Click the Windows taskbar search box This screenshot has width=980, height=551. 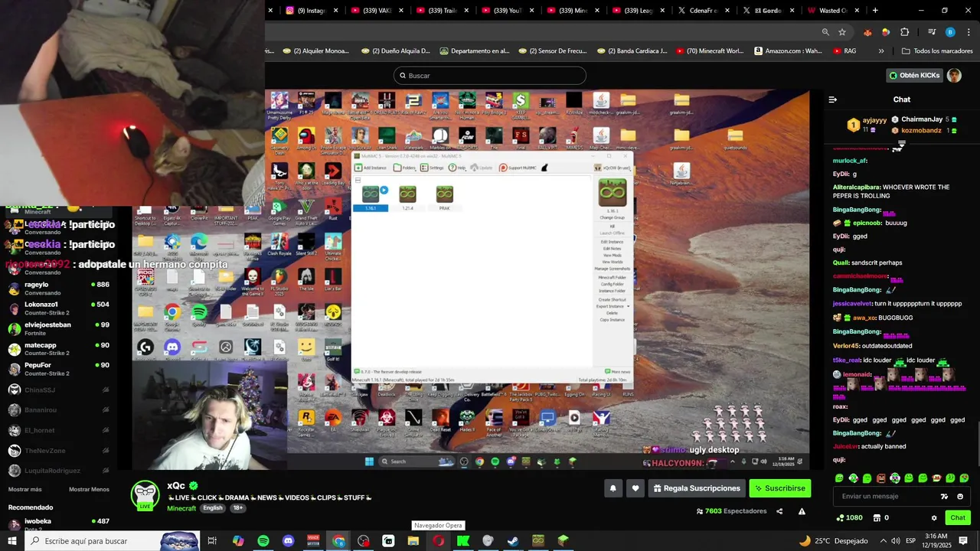tap(112, 541)
